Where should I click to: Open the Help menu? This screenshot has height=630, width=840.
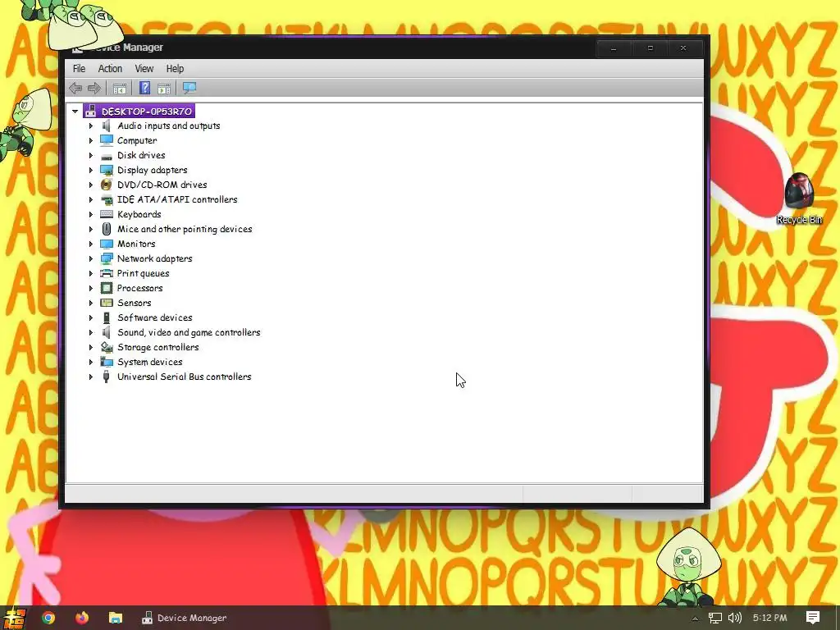[175, 69]
